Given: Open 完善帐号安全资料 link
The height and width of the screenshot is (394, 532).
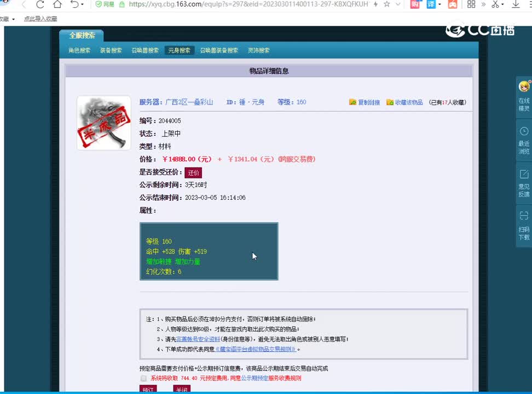Looking at the screenshot, I should click(198, 339).
